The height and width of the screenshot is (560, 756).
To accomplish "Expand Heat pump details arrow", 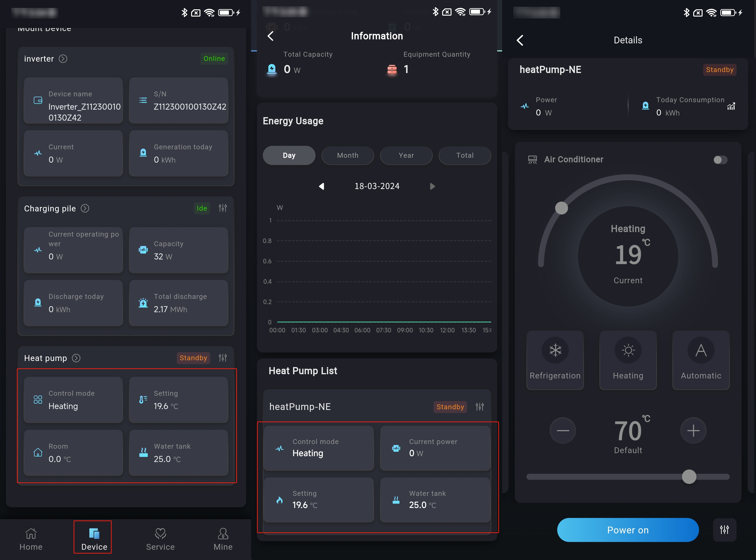I will (x=76, y=358).
